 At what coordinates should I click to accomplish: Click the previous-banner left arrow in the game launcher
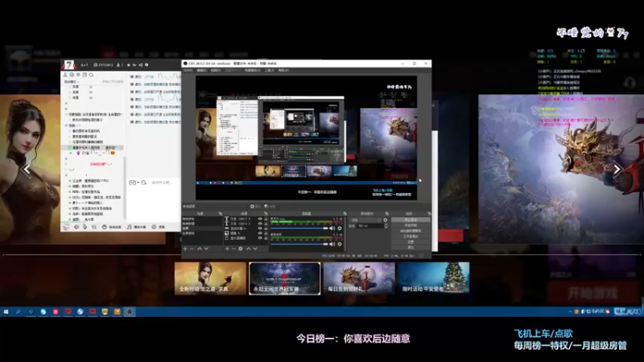27,169
